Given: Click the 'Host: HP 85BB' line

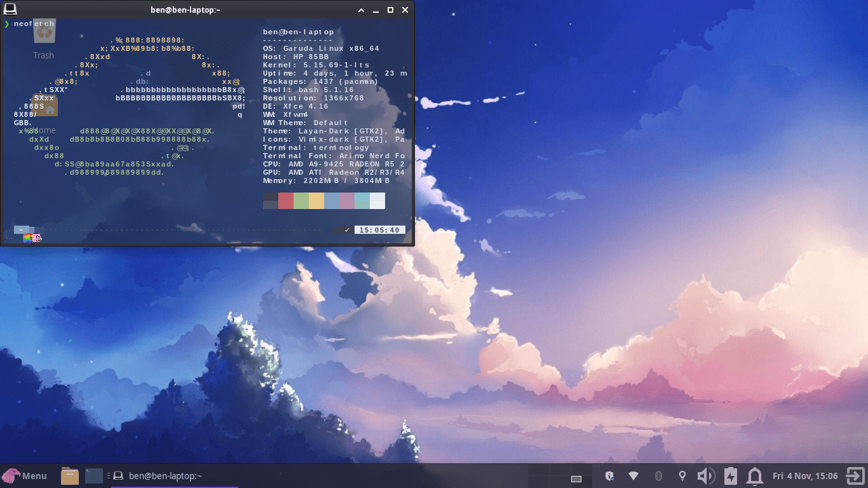Looking at the screenshot, I should click(296, 57).
